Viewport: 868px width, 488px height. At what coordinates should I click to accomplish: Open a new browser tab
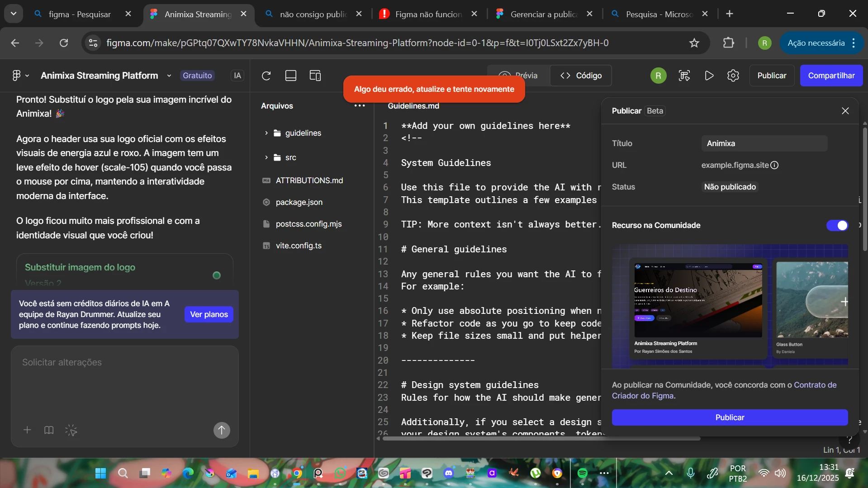[730, 14]
